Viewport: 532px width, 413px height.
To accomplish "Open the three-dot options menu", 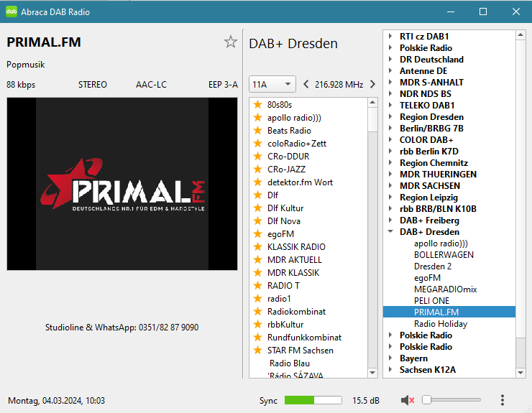I will click(x=502, y=400).
